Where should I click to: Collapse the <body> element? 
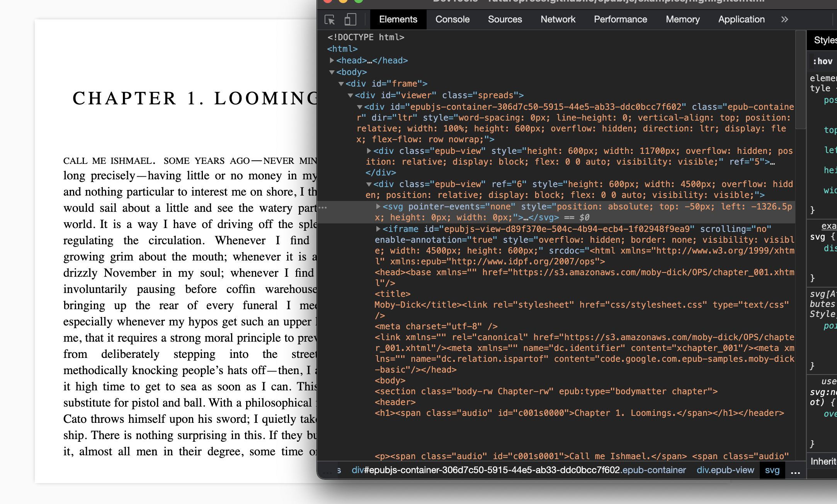pos(332,72)
